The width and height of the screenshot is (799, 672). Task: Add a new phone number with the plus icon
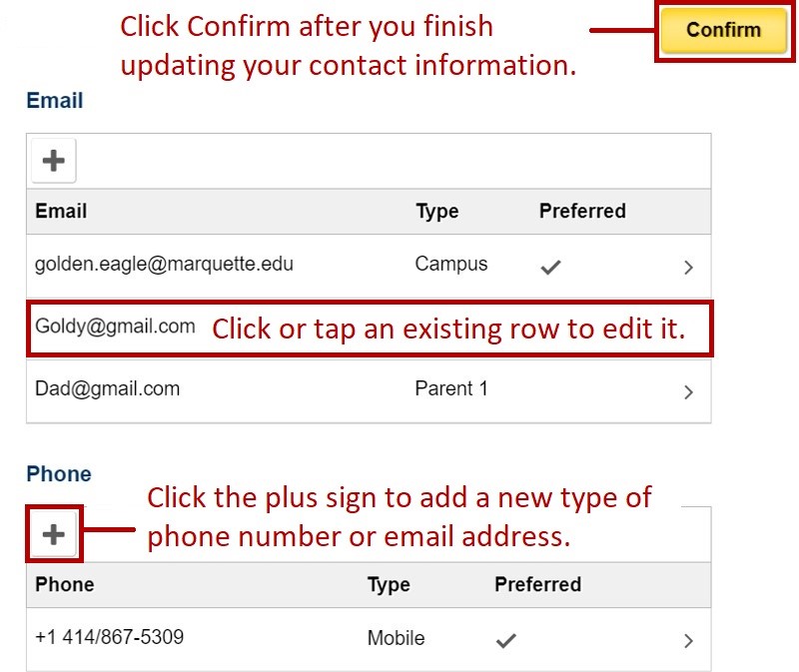coord(54,534)
